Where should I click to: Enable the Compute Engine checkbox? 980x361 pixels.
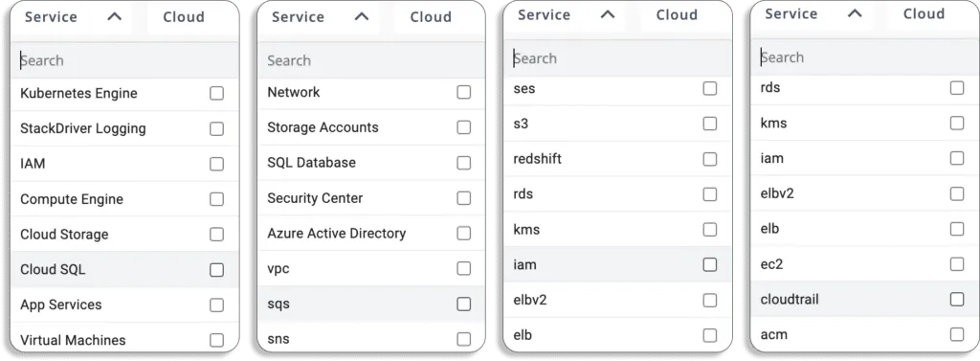tap(216, 199)
